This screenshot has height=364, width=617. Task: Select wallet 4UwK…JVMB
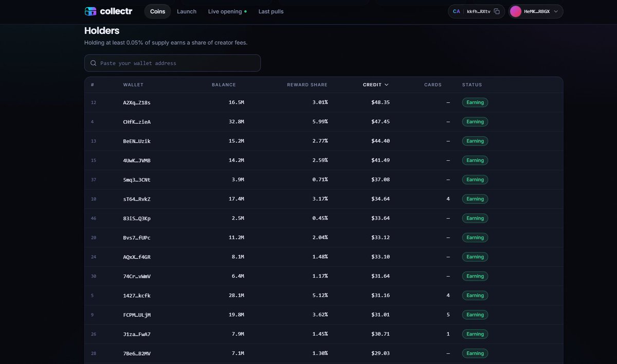[x=137, y=160]
